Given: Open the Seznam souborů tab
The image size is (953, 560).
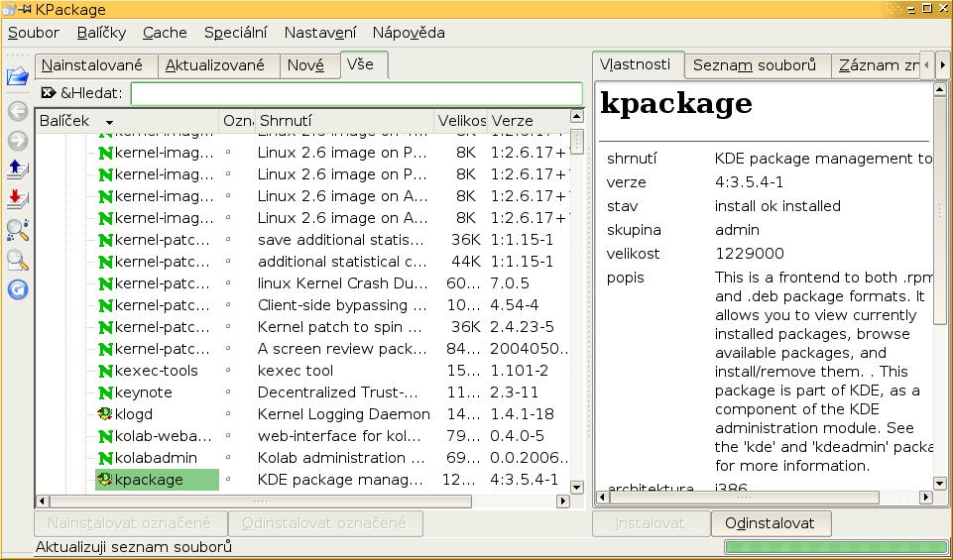Looking at the screenshot, I should point(758,65).
